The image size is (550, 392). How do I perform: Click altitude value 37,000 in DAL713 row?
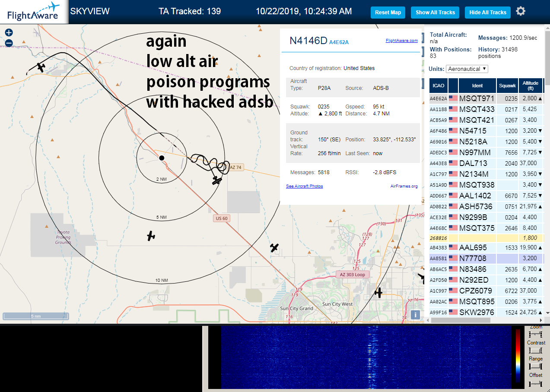click(529, 163)
